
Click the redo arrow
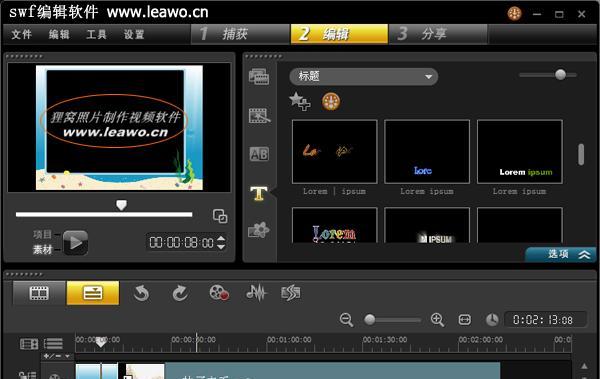pos(180,294)
